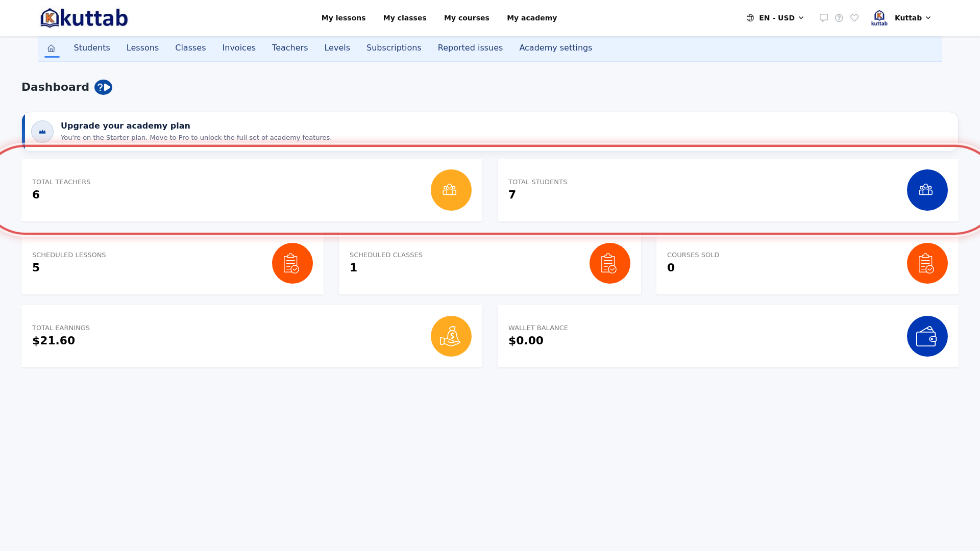Play the Dashboard help video icon

click(103, 87)
